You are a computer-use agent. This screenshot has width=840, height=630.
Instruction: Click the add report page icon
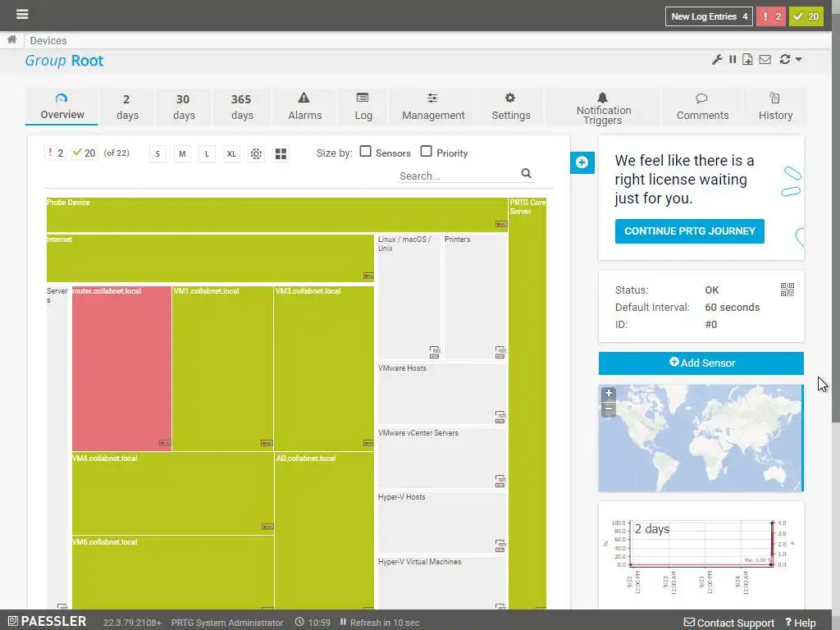pyautogui.click(x=747, y=59)
